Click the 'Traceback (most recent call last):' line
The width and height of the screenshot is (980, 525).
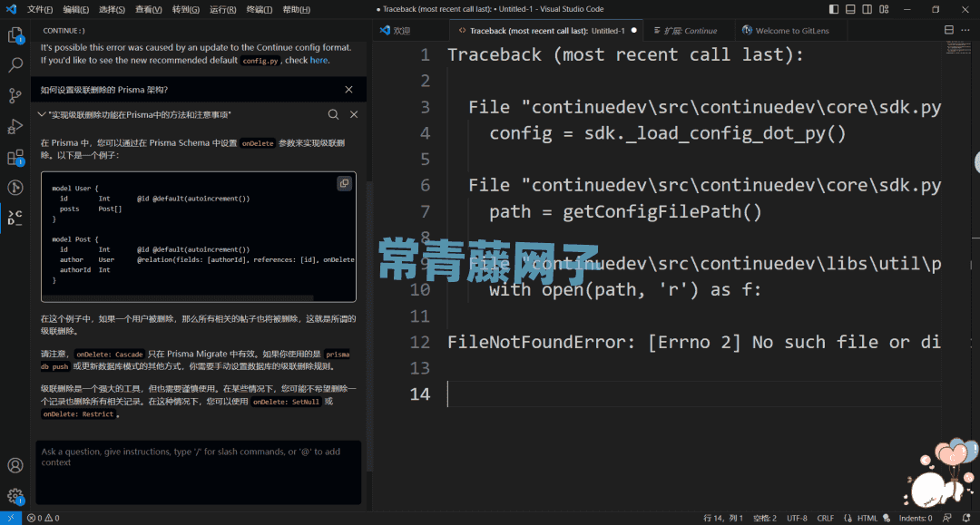tap(625, 55)
